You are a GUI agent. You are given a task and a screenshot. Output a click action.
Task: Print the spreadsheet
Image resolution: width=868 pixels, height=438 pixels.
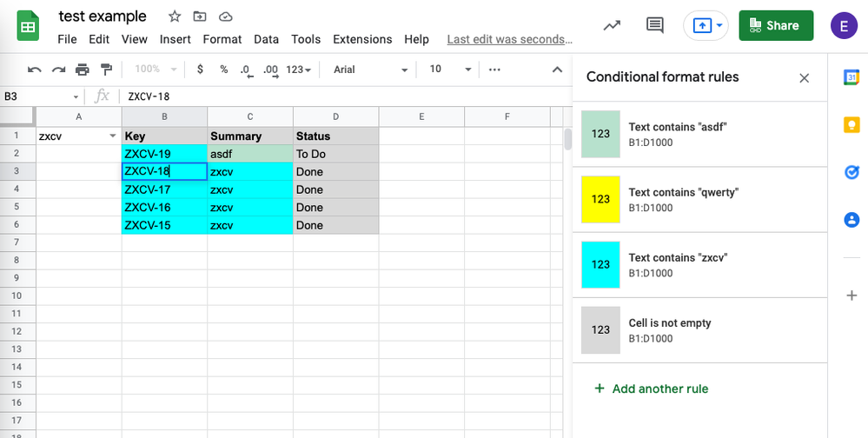pyautogui.click(x=82, y=70)
